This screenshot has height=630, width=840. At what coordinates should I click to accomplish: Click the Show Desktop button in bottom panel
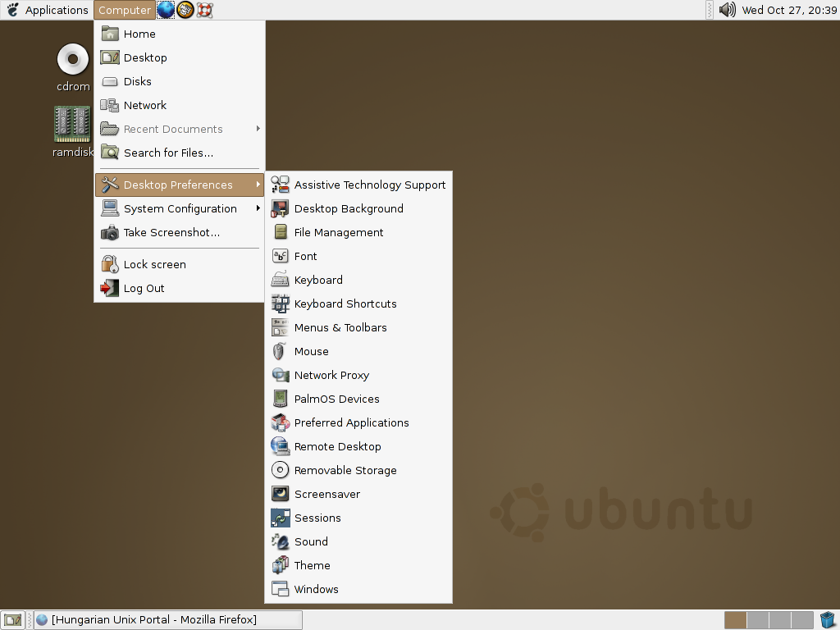point(12,620)
